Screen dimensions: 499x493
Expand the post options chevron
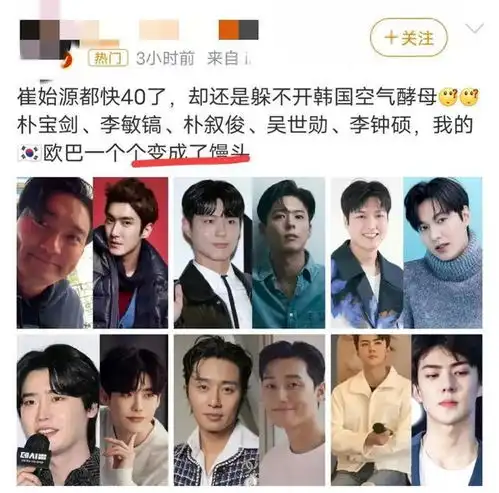tap(475, 29)
